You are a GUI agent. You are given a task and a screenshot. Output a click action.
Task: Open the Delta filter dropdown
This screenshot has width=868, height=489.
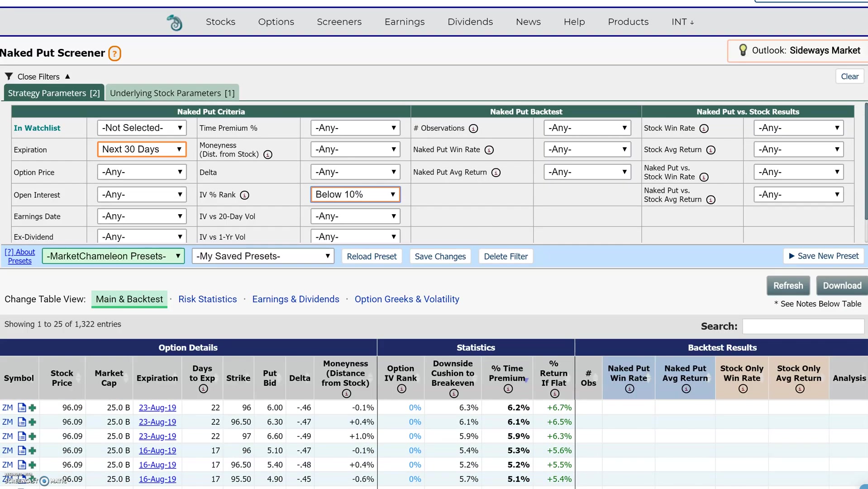[355, 172]
